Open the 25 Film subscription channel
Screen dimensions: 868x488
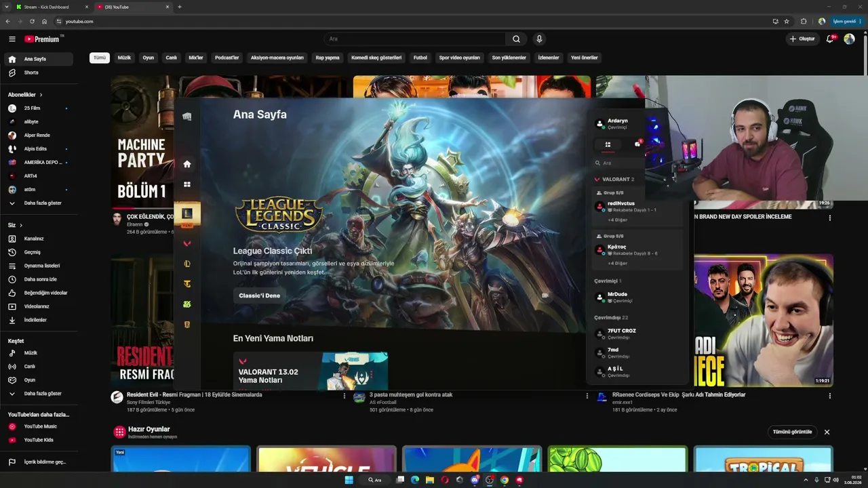(39, 108)
